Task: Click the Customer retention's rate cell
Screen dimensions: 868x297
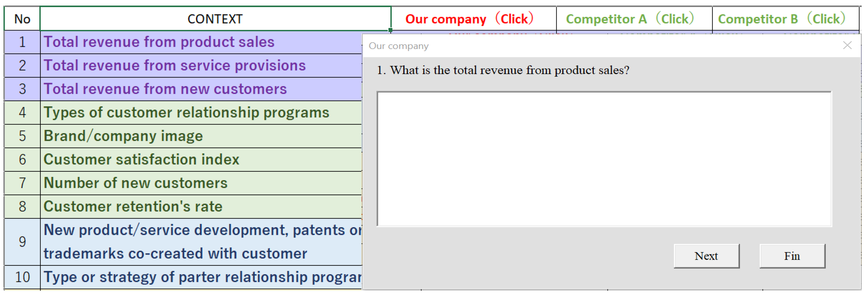Action: (133, 206)
